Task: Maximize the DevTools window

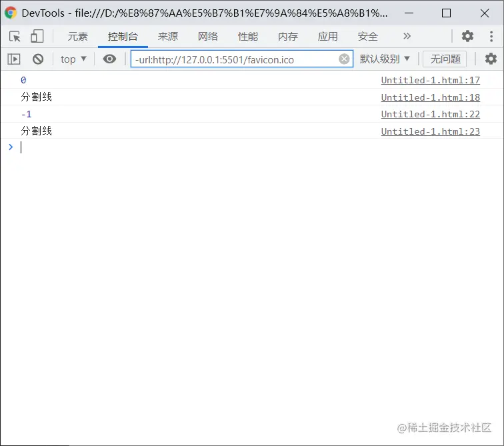Action: tap(446, 13)
